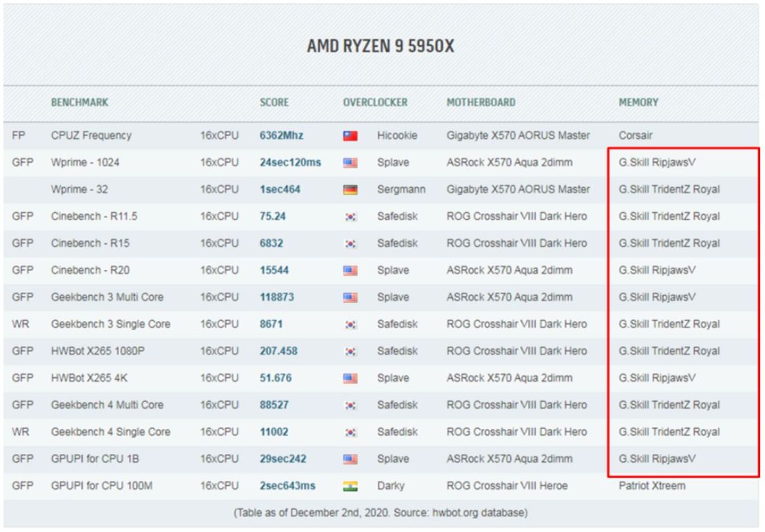
Task: Select Geekbench 3 Multi Core benchmark name
Action: tap(107, 297)
